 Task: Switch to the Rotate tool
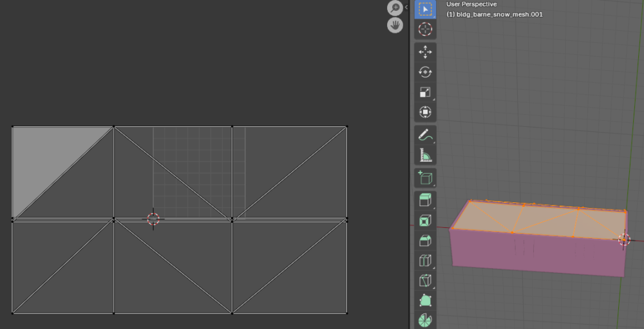(425, 72)
